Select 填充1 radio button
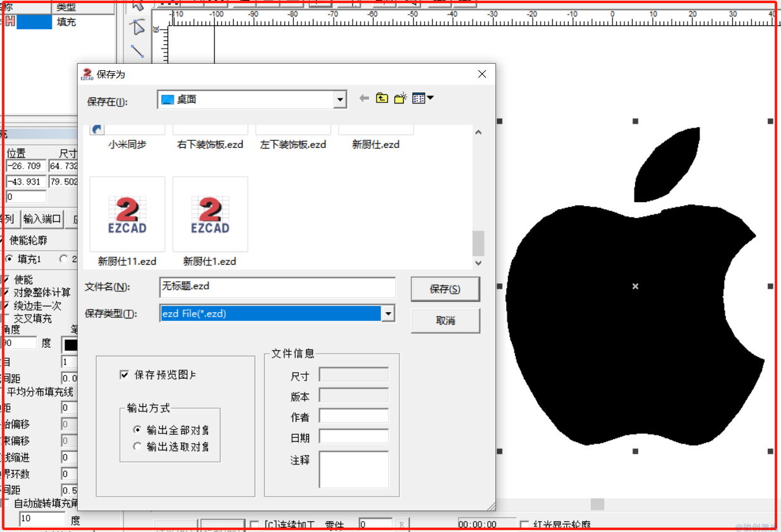The image size is (781, 532). (x=9, y=259)
